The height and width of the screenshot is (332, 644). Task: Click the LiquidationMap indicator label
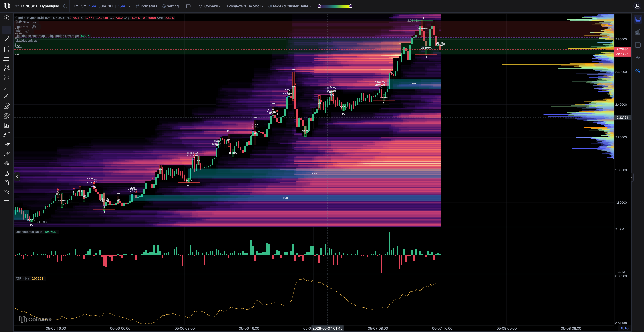click(x=26, y=41)
